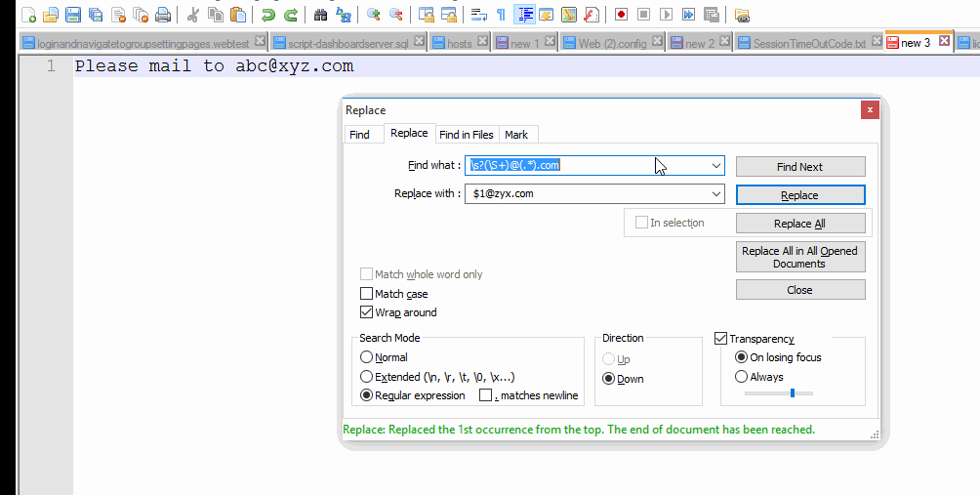The height and width of the screenshot is (495, 980).
Task: Select the Extended search mode radio button
Action: [366, 377]
